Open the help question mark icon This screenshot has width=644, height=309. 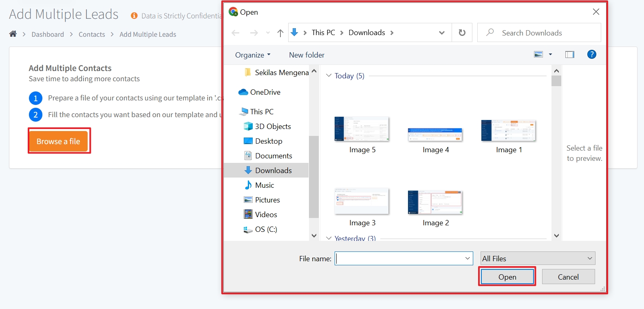coord(591,54)
